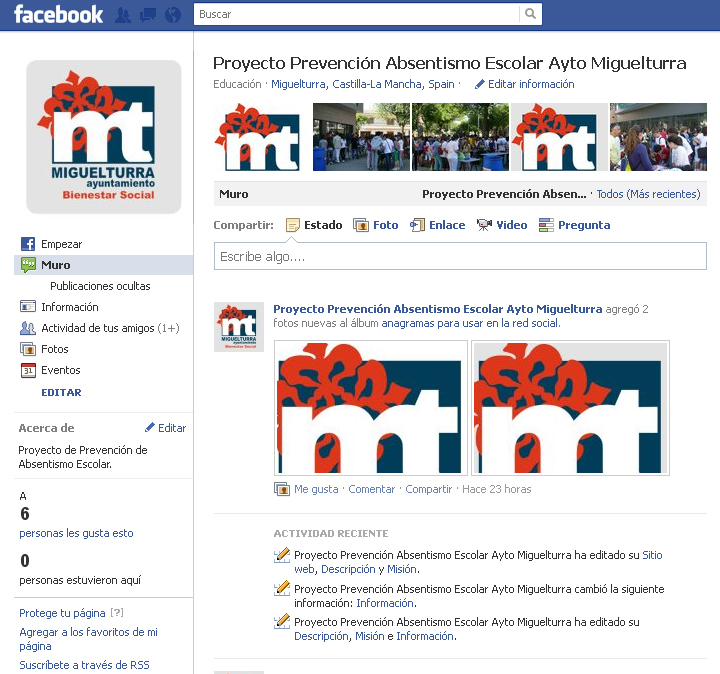Click the Empezar sidebar icon
This screenshot has height=674, width=720.
coord(28,244)
